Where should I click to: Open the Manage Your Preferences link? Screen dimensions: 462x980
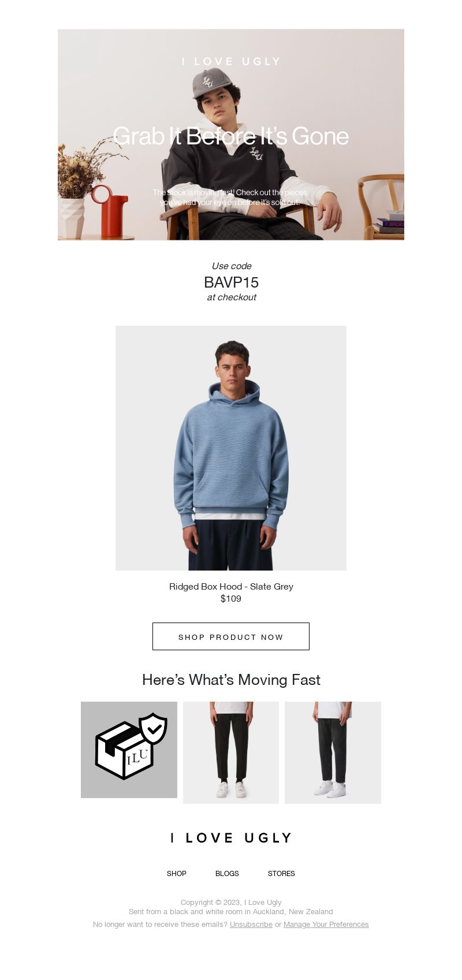click(x=326, y=925)
